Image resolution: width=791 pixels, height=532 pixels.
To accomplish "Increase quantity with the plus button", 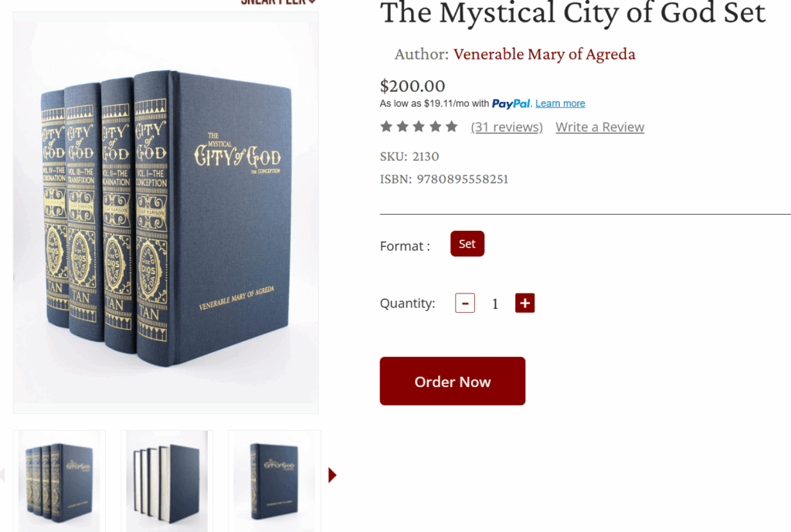I will coord(525,303).
